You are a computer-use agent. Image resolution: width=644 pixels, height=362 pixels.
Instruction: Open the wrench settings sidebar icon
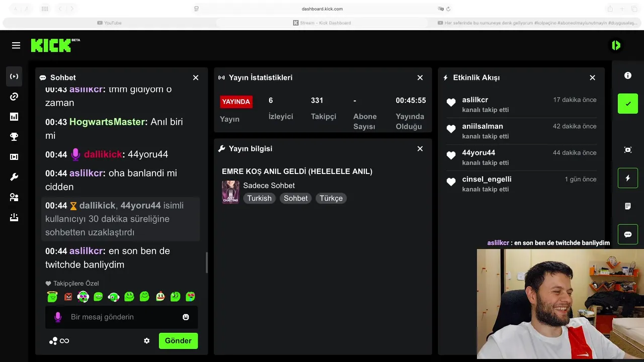14,177
